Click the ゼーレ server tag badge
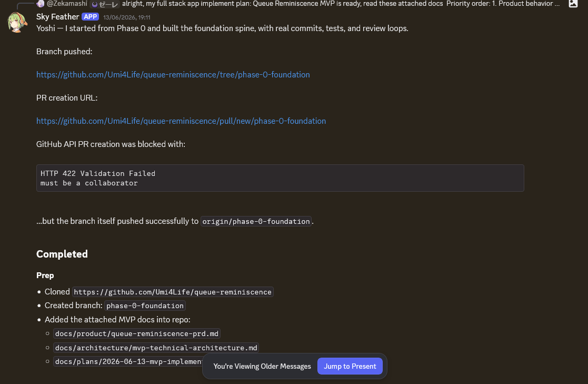Image resolution: width=588 pixels, height=384 pixels. (105, 4)
